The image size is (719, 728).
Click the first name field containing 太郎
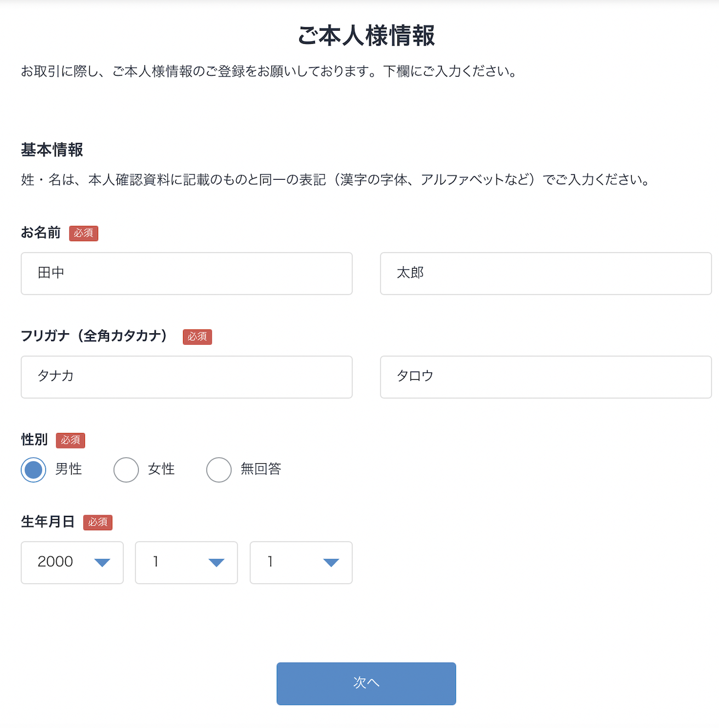pyautogui.click(x=546, y=274)
